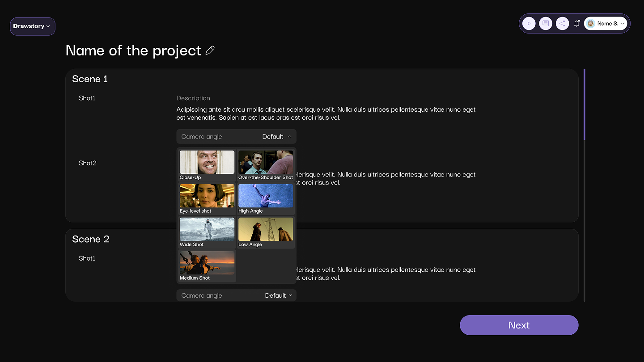This screenshot has height=362, width=644.
Task: Choose the Over-the-Shoulder Shot option
Action: click(x=266, y=165)
